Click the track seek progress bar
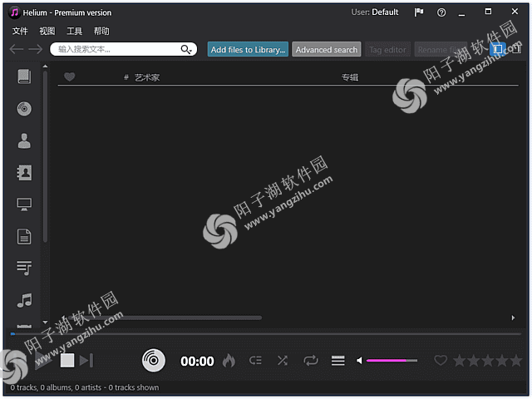532x399 pixels. pyautogui.click(x=266, y=334)
